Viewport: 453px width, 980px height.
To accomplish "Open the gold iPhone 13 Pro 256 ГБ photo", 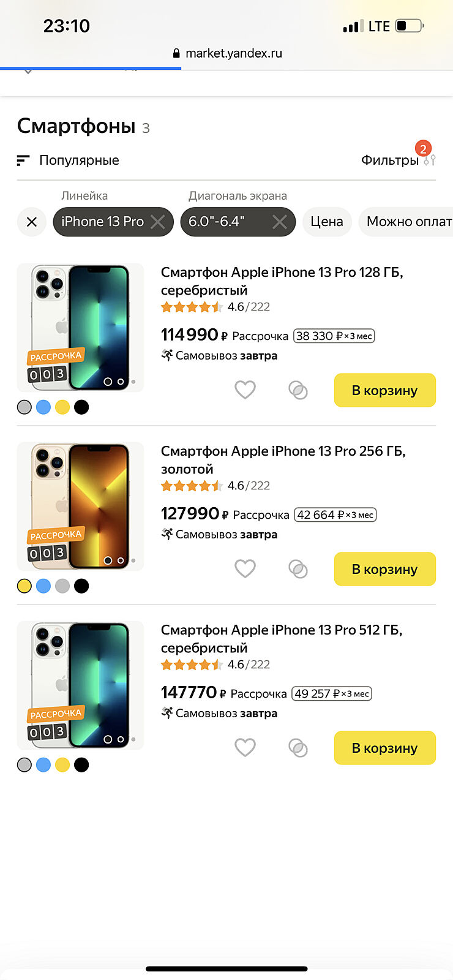I will (x=80, y=506).
